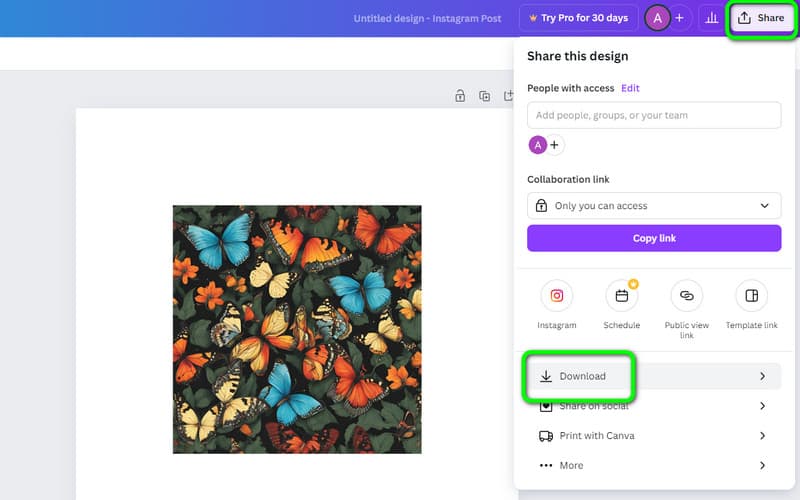
Task: Click Edit next to People with access
Action: 630,88
